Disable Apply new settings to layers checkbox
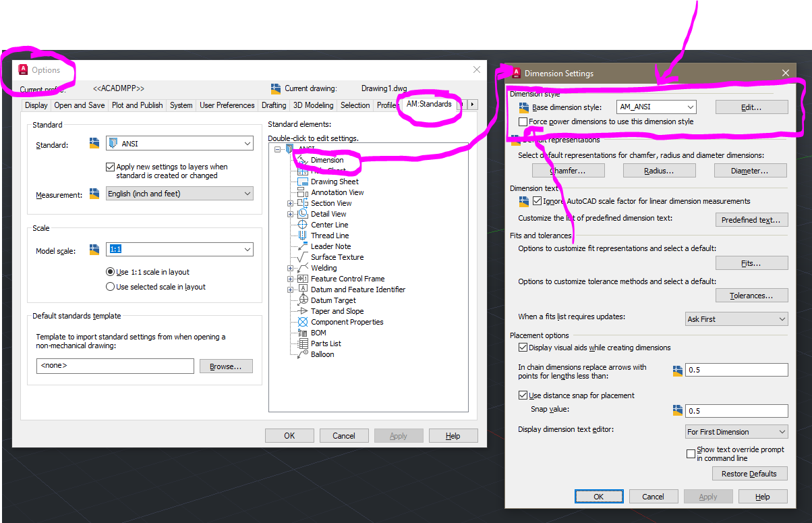The image size is (812, 523). [x=111, y=167]
